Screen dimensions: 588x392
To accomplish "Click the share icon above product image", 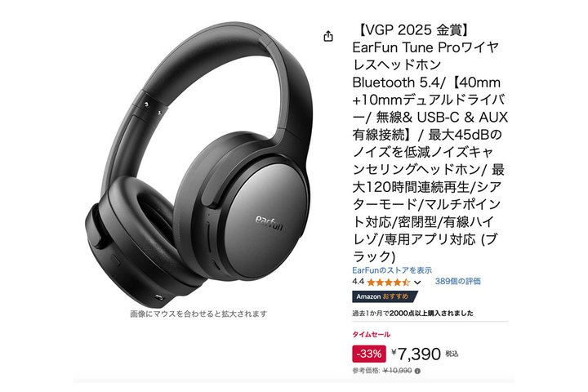I will click(x=328, y=36).
